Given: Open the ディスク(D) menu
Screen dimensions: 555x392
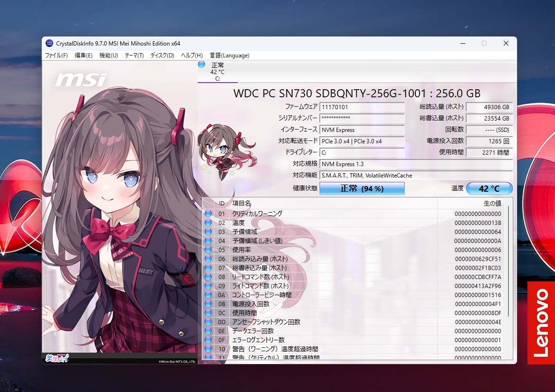Looking at the screenshot, I should pos(163,55).
